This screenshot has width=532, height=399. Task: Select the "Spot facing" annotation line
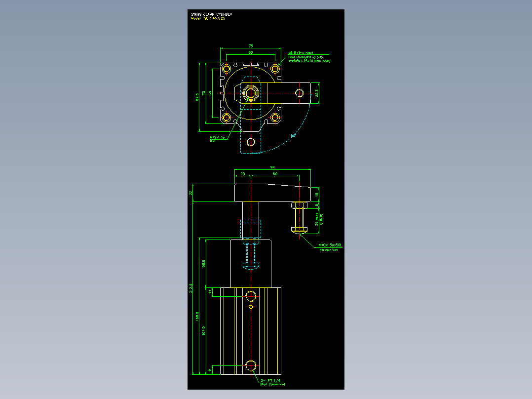pyautogui.click(x=305, y=57)
